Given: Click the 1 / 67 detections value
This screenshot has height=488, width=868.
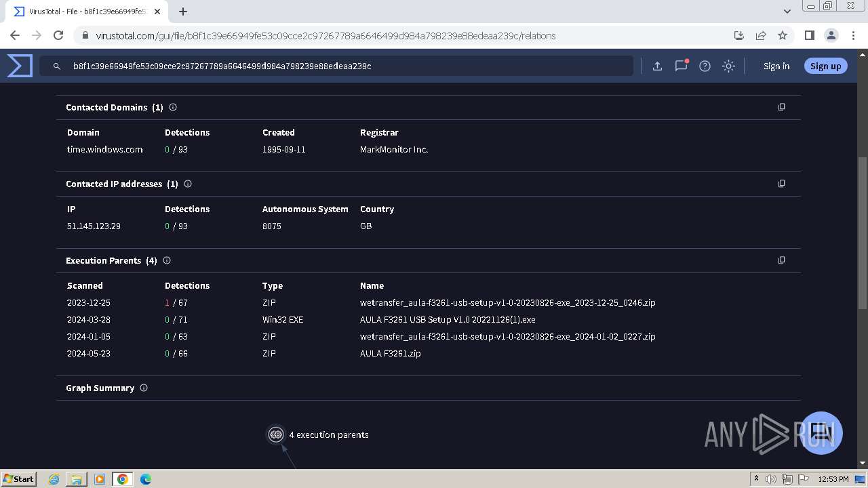Looking at the screenshot, I should (176, 302).
